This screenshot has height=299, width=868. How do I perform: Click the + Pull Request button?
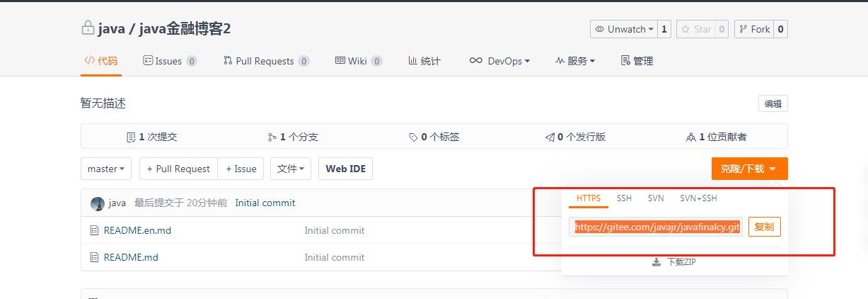point(179,169)
